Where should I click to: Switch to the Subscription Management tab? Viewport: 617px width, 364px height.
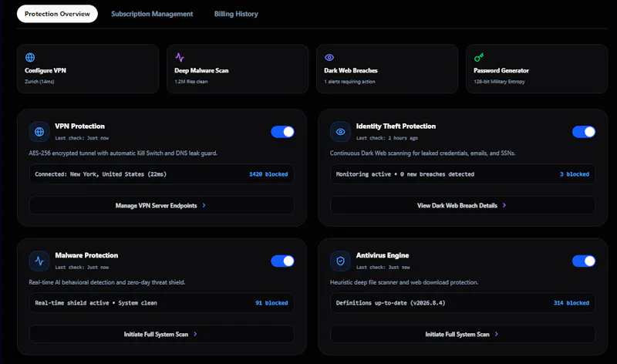[152, 14]
